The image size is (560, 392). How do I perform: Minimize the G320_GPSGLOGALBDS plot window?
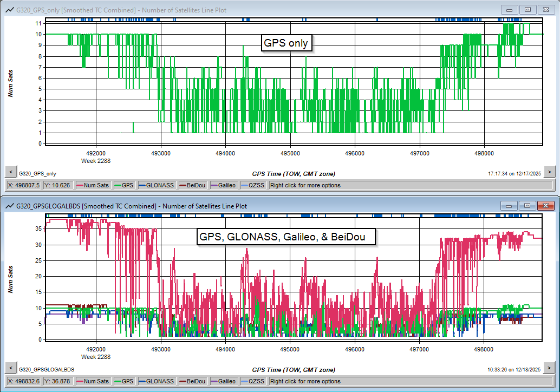pos(509,206)
